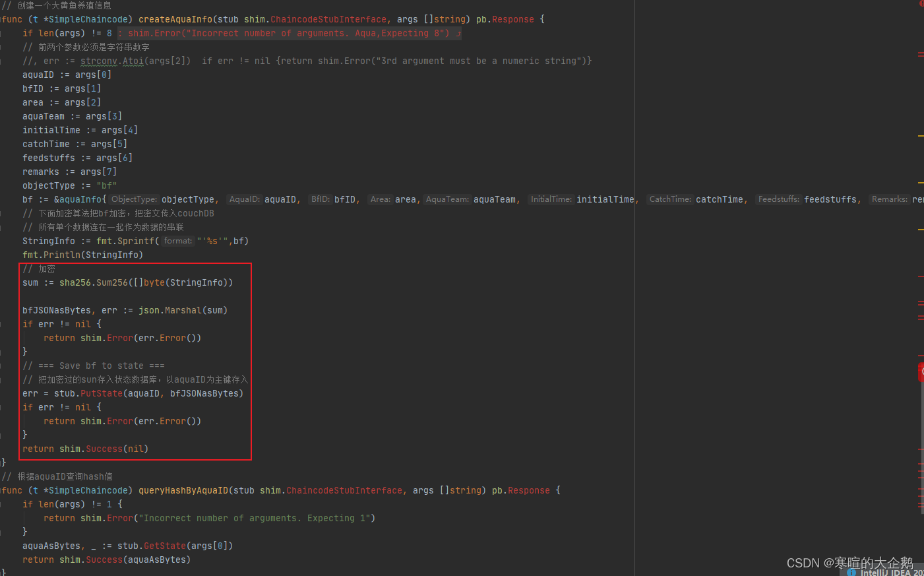Click fmt.Println(StringInfo) line

[x=82, y=255]
